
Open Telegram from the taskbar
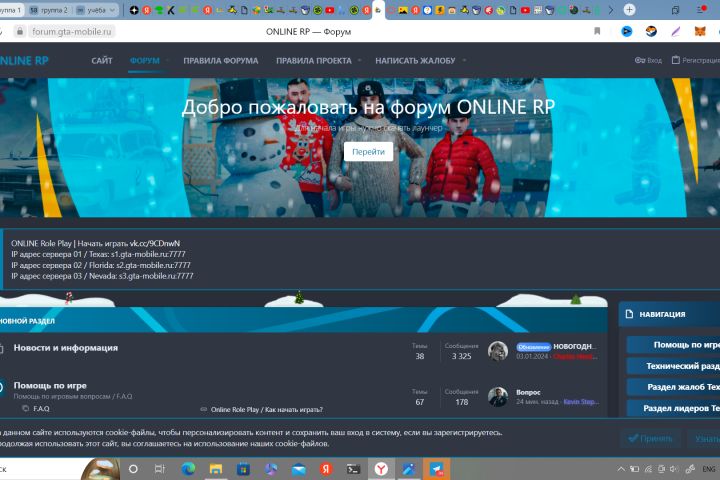436,469
